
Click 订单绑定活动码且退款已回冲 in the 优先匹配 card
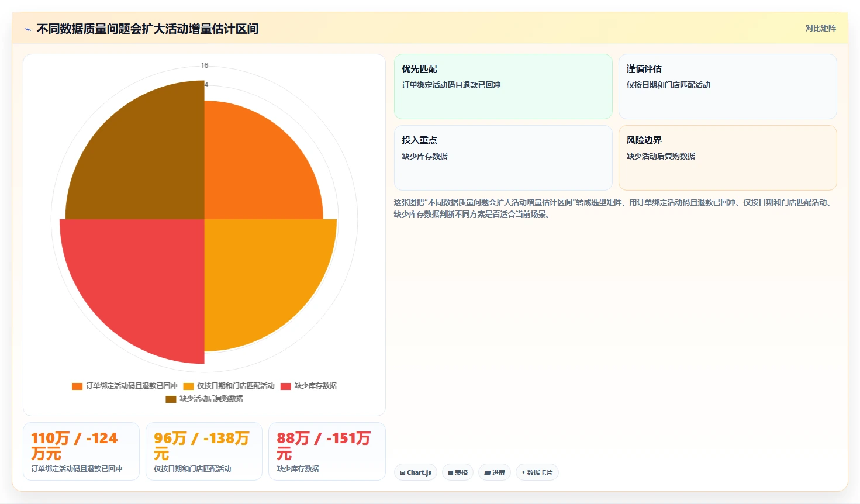tap(451, 85)
